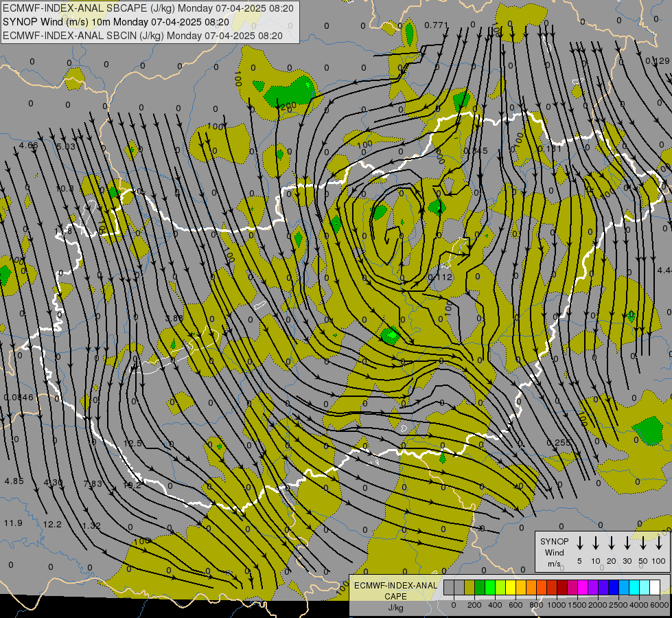This screenshot has width=672, height=618.
Task: Click the 2500 tick on CAPE scale
Action: [x=618, y=605]
